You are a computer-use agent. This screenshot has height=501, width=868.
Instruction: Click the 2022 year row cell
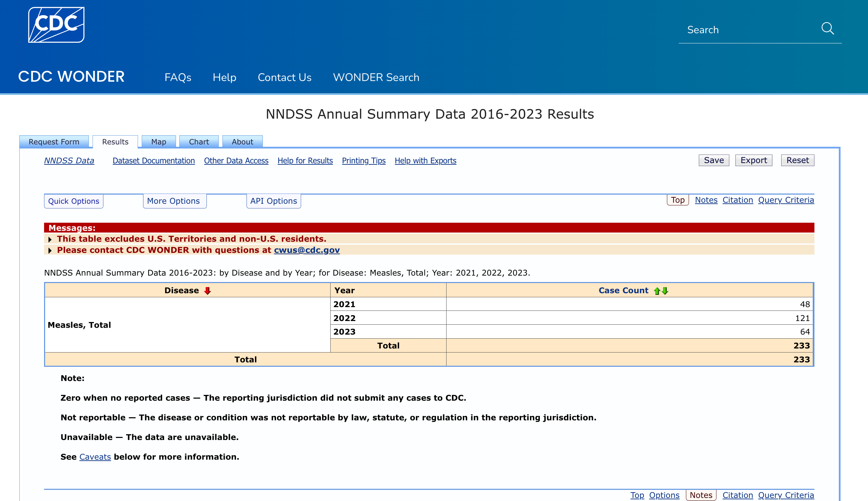point(388,318)
